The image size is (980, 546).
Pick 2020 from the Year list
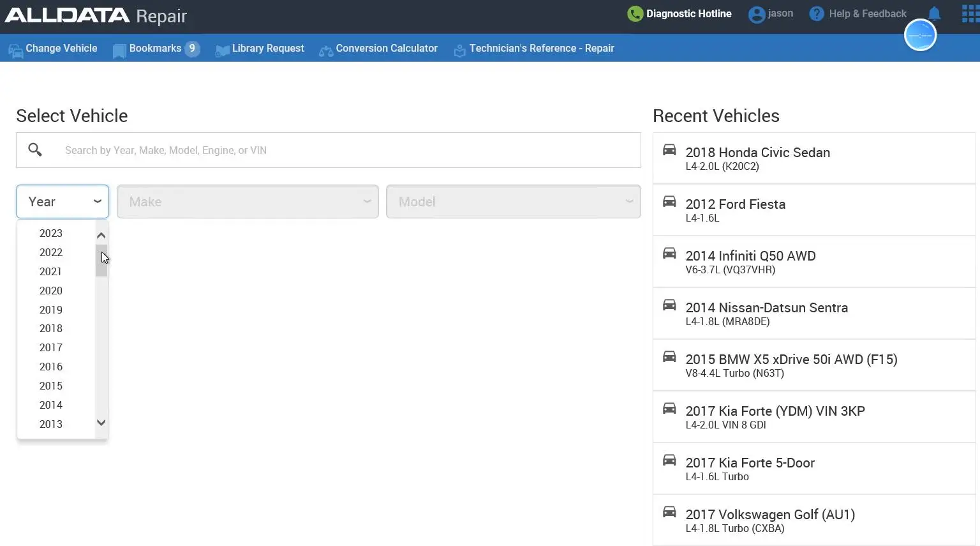pyautogui.click(x=51, y=291)
